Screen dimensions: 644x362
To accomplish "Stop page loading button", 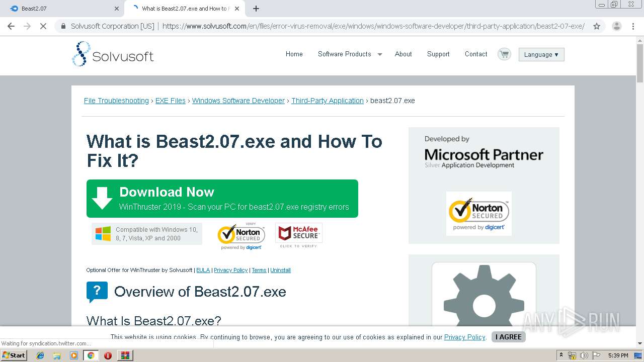I will [x=43, y=26].
